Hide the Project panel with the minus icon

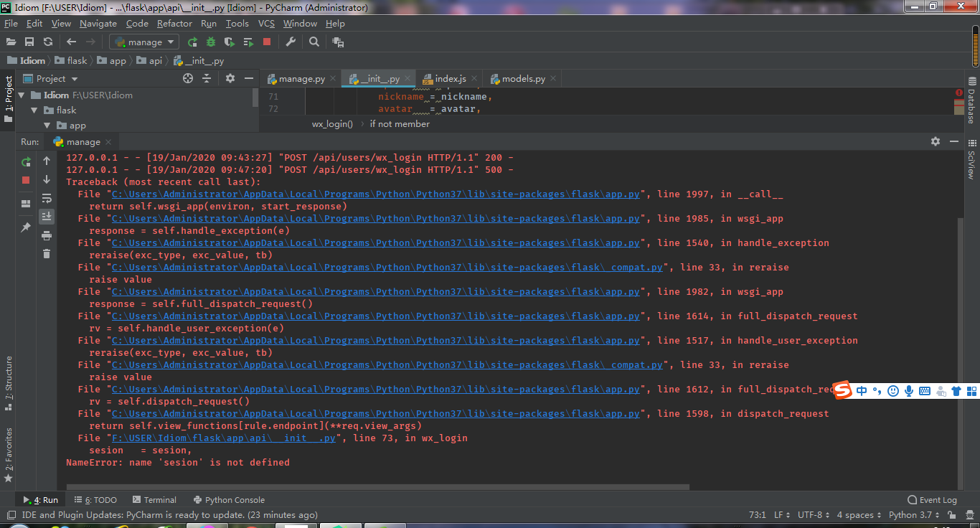coord(249,78)
